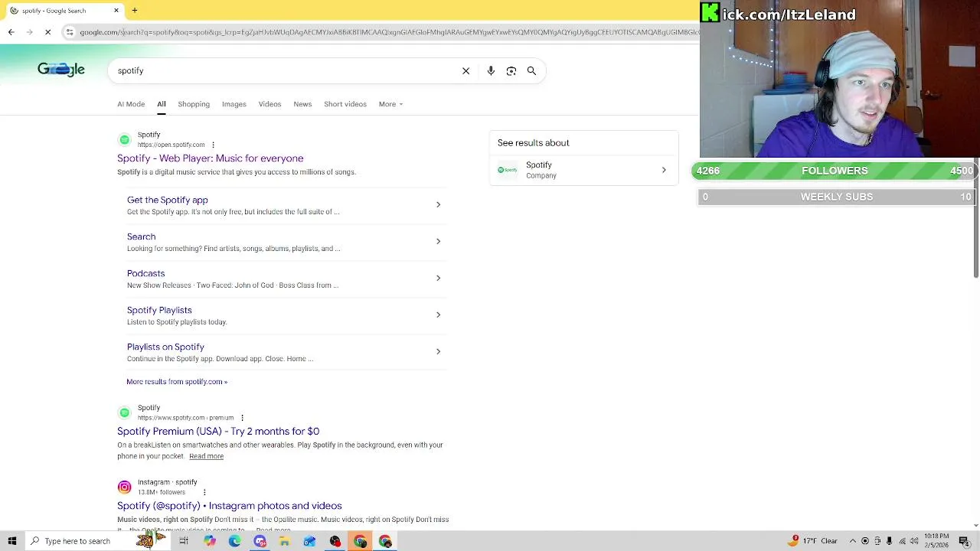Screen dimensions: 980x551
Task: Close the spotify - Google Search tab
Action: pyautogui.click(x=116, y=11)
